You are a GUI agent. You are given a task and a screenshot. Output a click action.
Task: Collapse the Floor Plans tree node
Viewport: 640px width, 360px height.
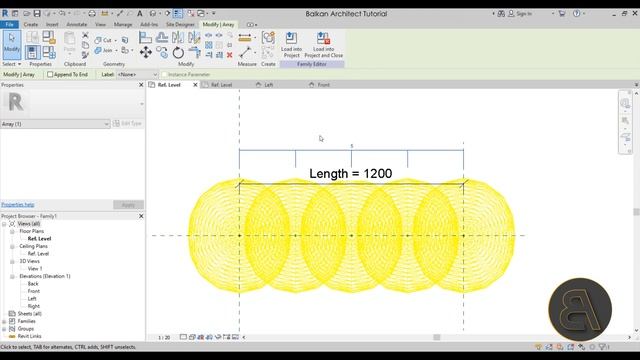click(12, 231)
